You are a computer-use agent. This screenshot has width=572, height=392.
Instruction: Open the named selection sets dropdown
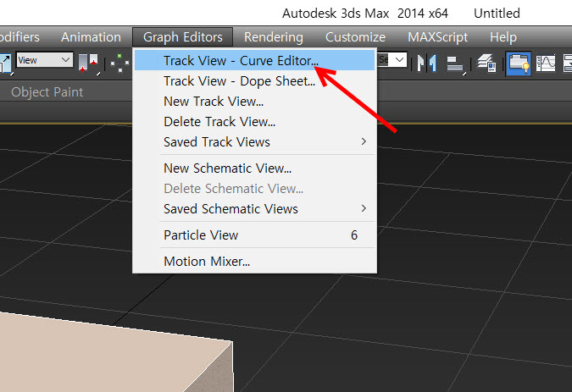[392, 59]
